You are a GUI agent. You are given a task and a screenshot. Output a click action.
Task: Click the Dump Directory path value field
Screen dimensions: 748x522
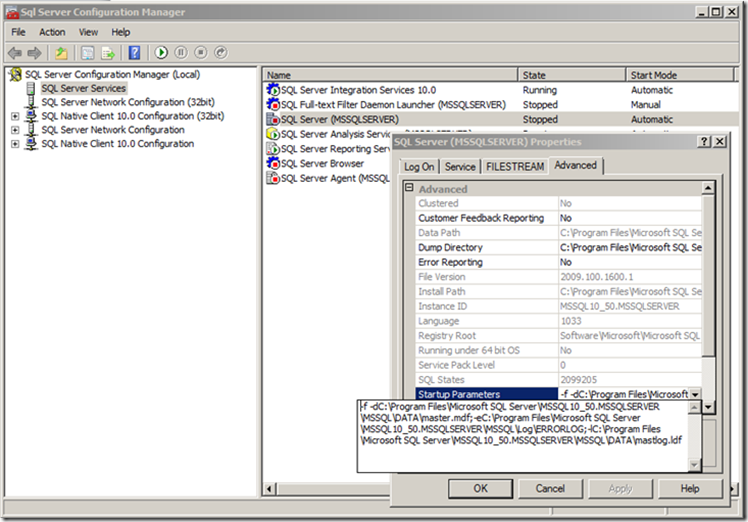[x=630, y=247]
